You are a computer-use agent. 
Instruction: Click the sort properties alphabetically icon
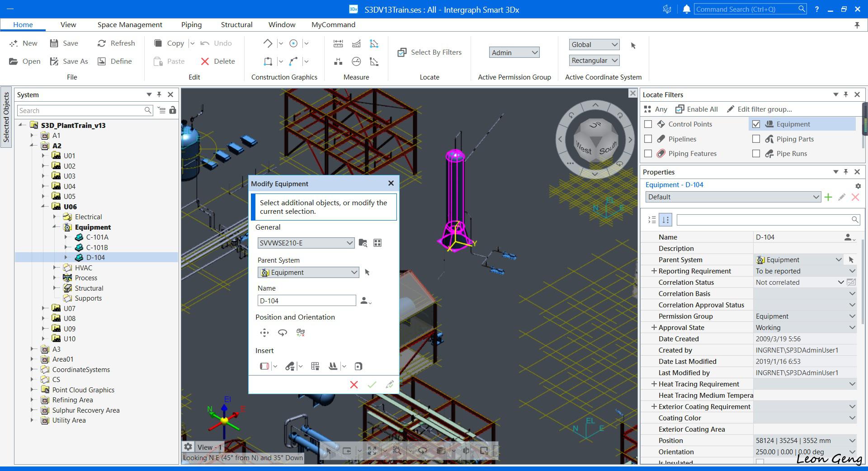[x=665, y=220]
